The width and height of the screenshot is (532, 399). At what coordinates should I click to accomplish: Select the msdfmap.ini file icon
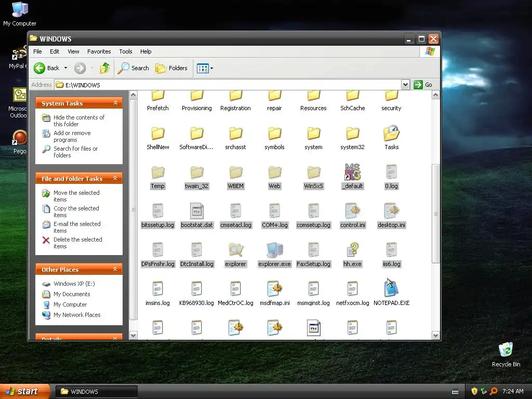coord(274,289)
